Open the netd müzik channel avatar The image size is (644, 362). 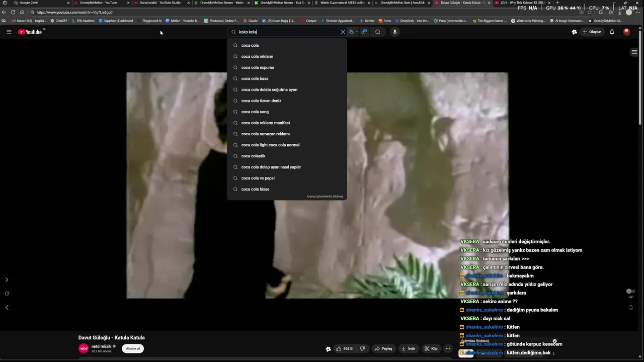click(x=84, y=348)
